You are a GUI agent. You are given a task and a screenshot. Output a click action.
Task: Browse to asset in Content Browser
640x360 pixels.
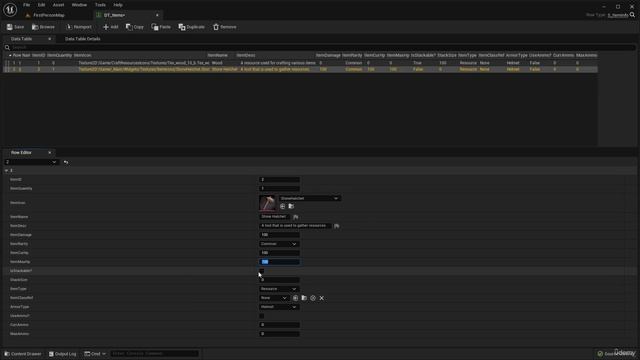(43, 27)
